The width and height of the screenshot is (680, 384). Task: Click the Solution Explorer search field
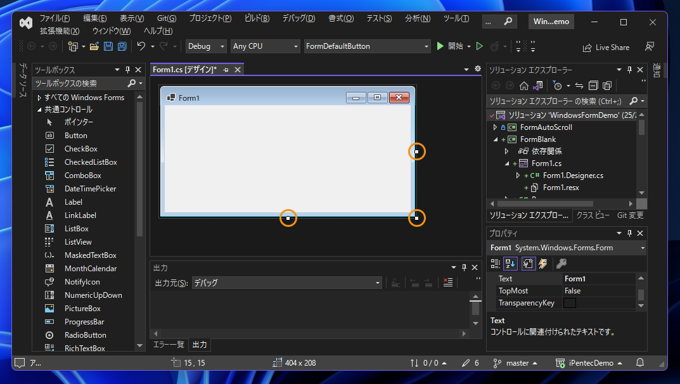559,101
